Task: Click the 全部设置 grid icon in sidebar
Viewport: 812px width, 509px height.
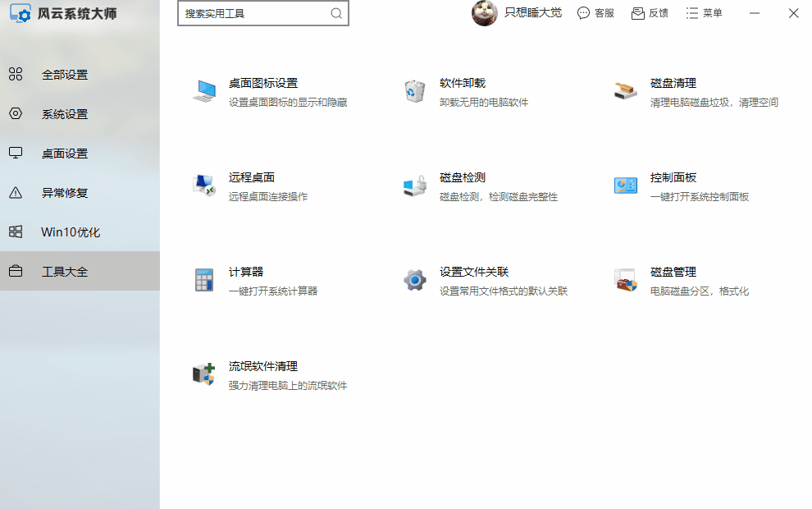Action: coord(16,74)
